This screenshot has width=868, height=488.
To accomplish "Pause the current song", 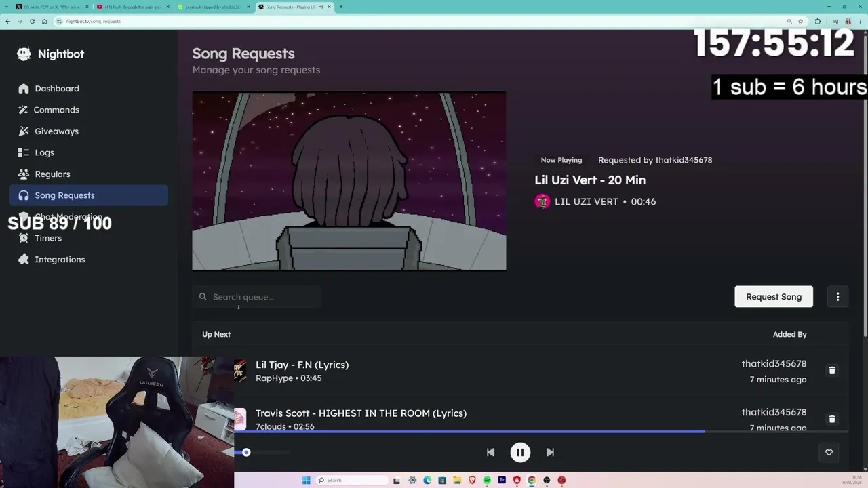I will (520, 453).
